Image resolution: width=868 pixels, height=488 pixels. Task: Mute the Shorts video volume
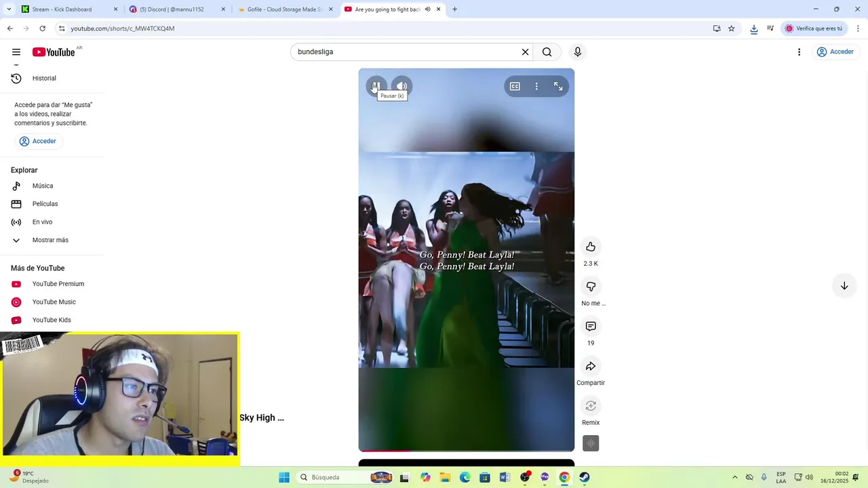[402, 86]
